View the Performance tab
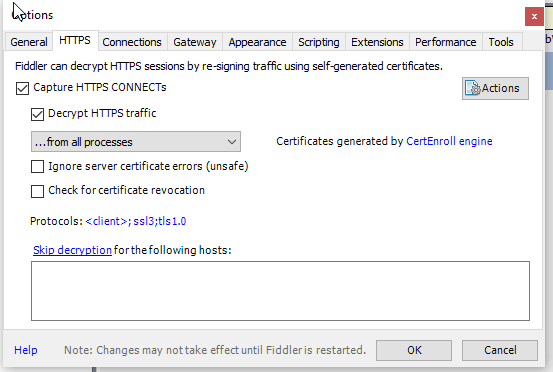 445,42
